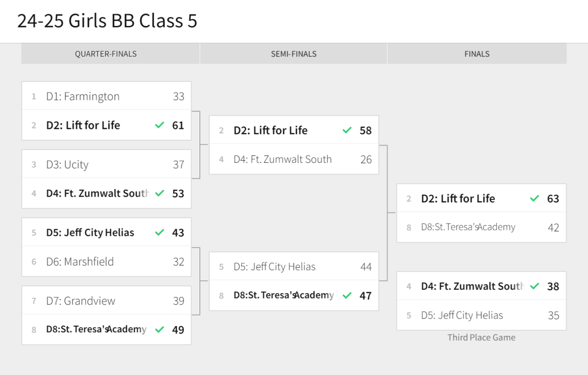Click checkmark beside St. Teresa's Academy score 47
The image size is (588, 375).
pos(347,295)
